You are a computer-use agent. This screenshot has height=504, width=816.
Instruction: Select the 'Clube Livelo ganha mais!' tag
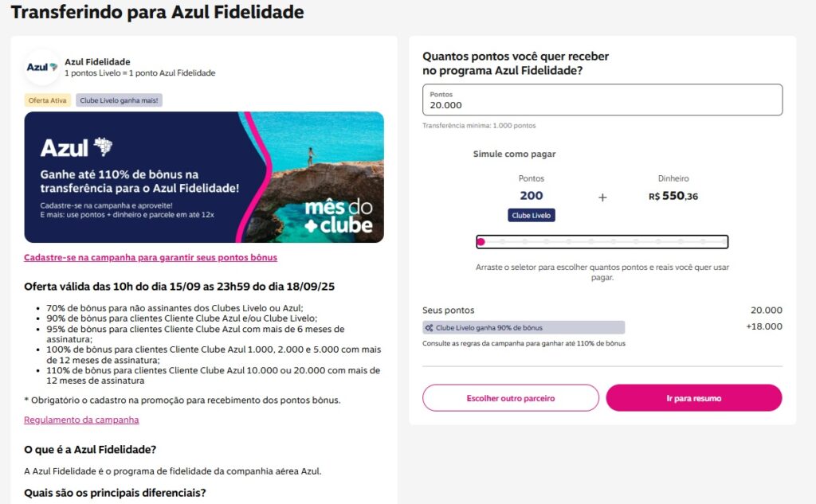pyautogui.click(x=119, y=100)
